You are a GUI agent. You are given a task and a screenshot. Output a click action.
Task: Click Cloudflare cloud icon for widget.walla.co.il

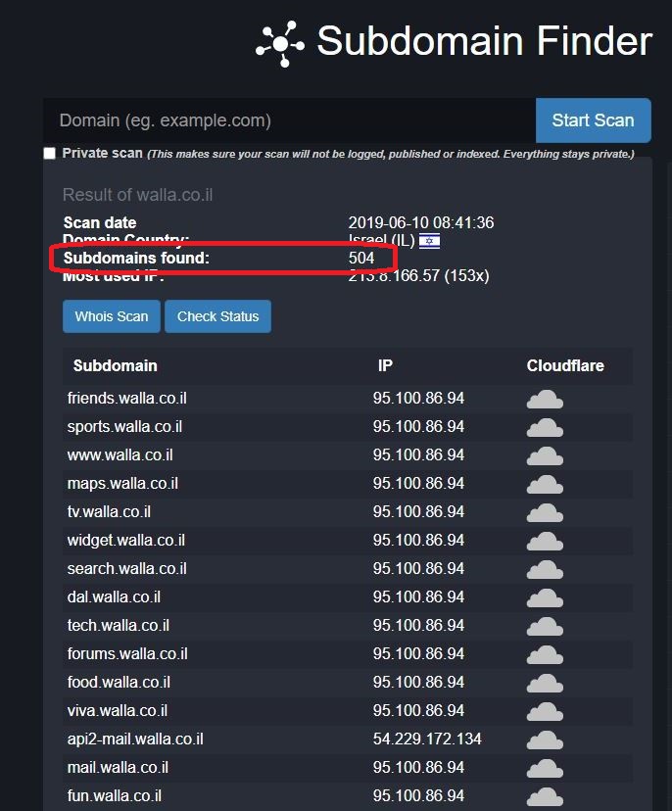point(545,542)
